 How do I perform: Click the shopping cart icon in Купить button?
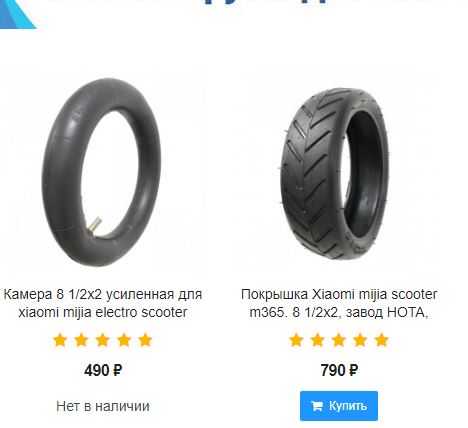317,406
